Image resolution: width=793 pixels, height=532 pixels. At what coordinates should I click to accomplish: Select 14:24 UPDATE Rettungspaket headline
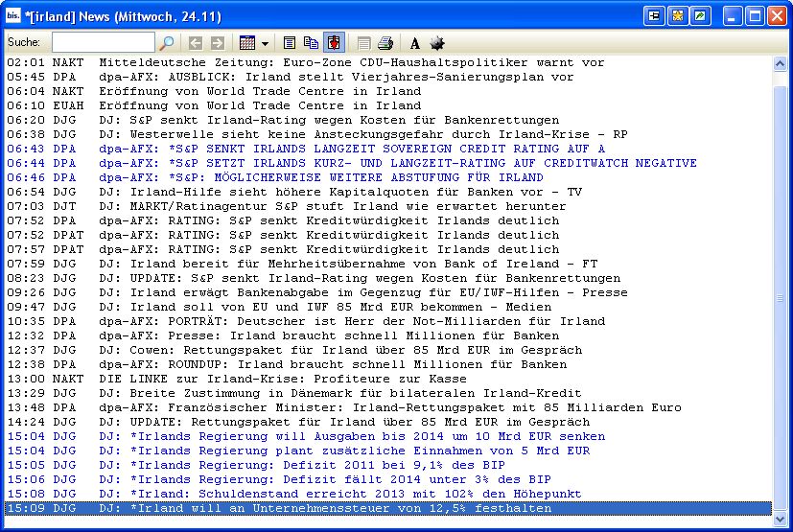click(388, 422)
